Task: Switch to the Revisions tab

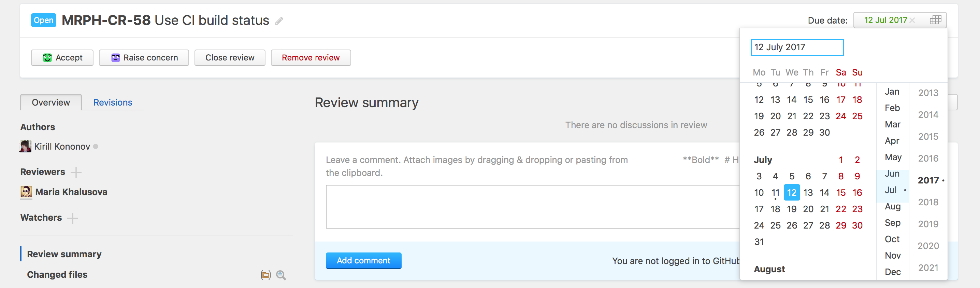Action: click(113, 102)
